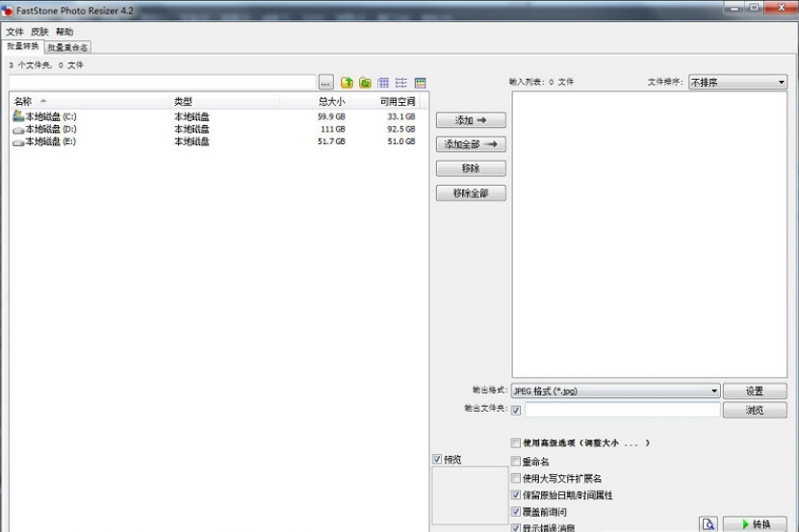This screenshot has height=532, width=799.
Task: Click the FastStone app icon in title bar
Action: (7, 11)
